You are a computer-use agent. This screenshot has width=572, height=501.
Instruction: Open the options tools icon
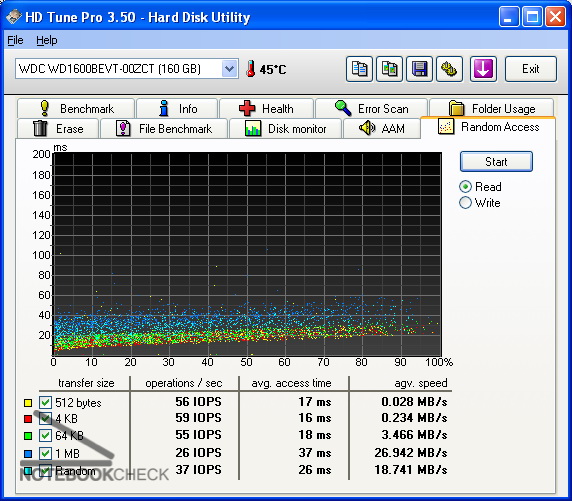click(449, 69)
